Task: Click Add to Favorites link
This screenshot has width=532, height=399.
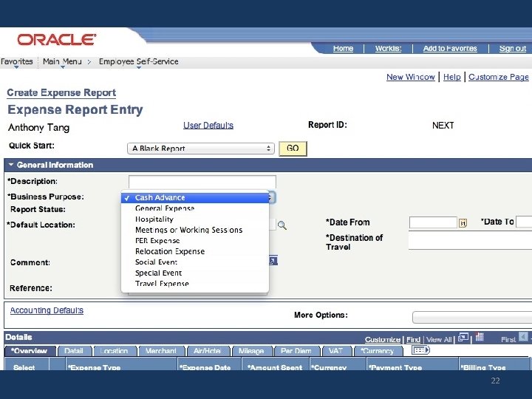Action: click(450, 49)
